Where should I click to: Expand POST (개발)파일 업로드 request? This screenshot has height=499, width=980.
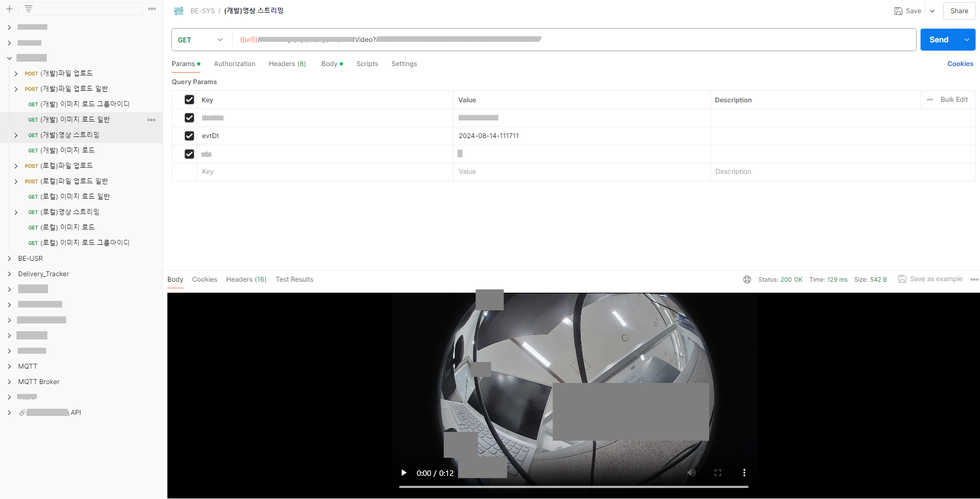16,73
